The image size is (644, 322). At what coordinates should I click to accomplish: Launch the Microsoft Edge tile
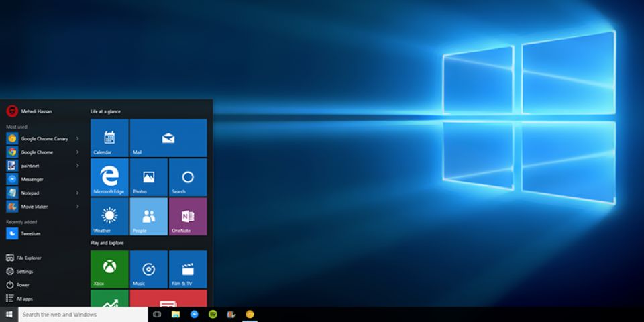point(109,177)
